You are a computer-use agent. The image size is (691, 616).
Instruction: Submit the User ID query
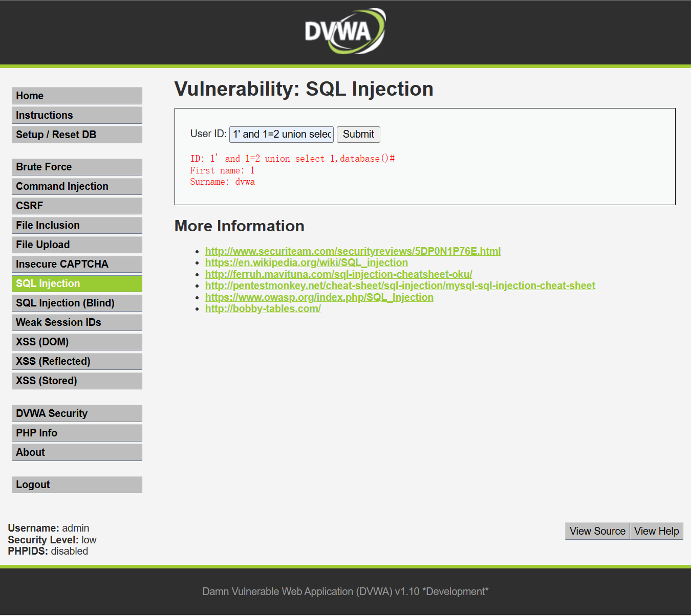pyautogui.click(x=358, y=134)
